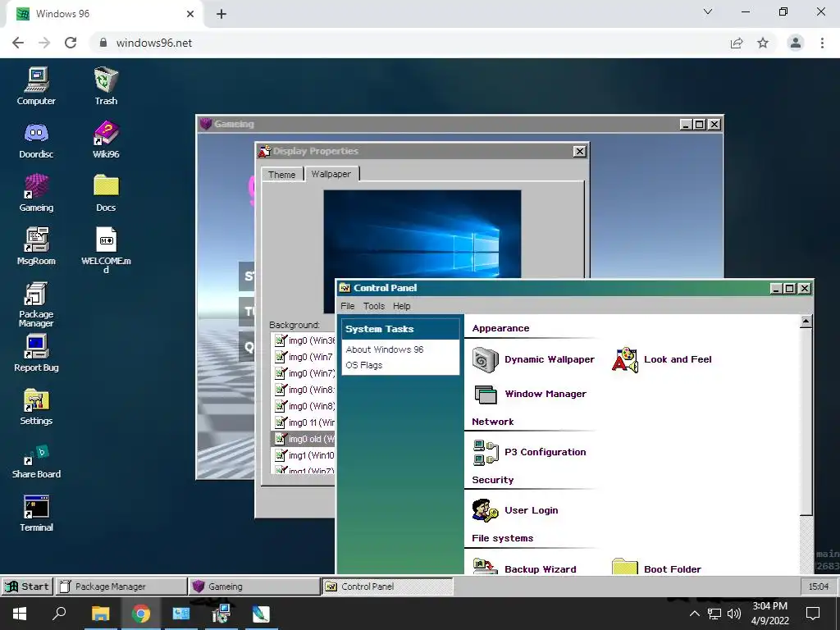The image size is (840, 630).
Task: Launch the Share Board icon
Action: (x=36, y=460)
